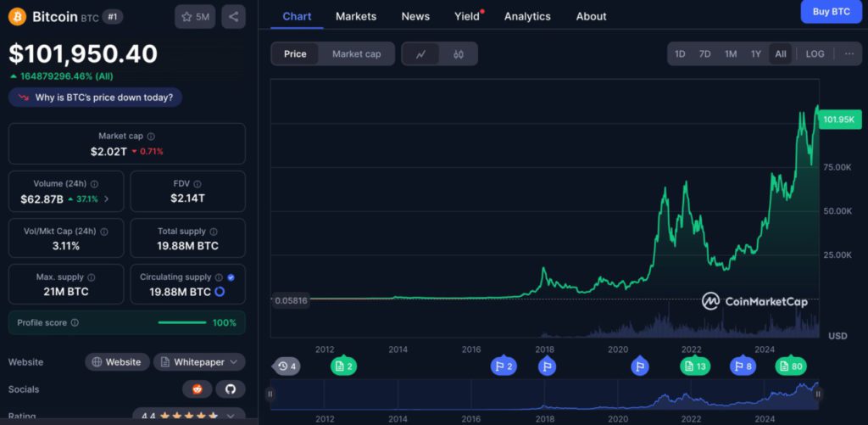Image resolution: width=868 pixels, height=425 pixels.
Task: Open the three-dots chart options menu
Action: pyautogui.click(x=849, y=54)
